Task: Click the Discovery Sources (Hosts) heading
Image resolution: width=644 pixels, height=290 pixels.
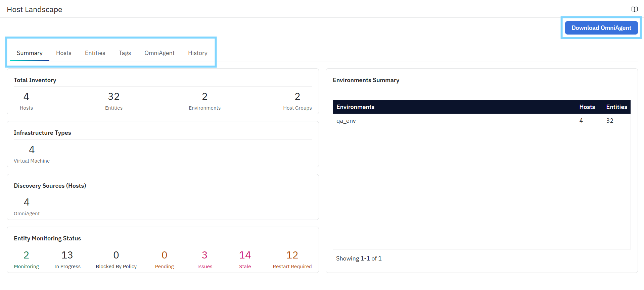Action: pyautogui.click(x=50, y=186)
